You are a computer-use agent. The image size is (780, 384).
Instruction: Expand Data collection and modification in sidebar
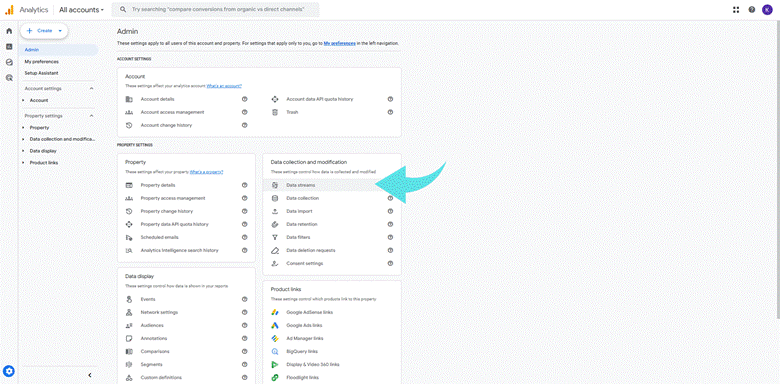[x=23, y=139]
